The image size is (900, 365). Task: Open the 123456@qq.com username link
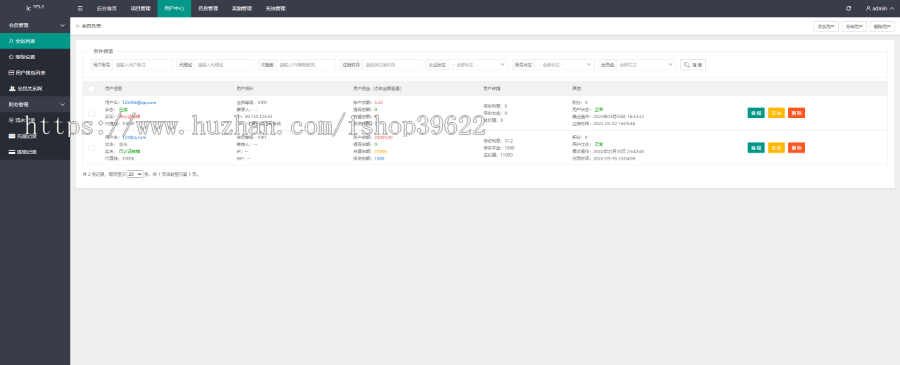coord(139,102)
